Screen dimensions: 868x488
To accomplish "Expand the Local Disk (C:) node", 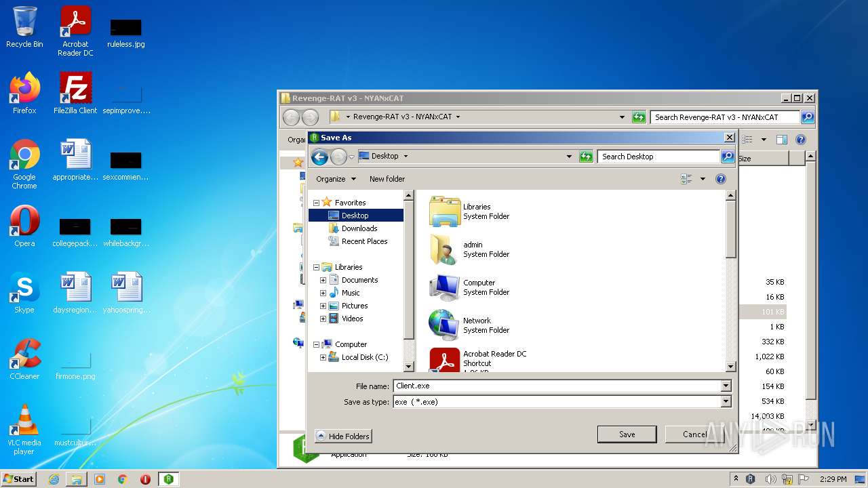I will (323, 357).
